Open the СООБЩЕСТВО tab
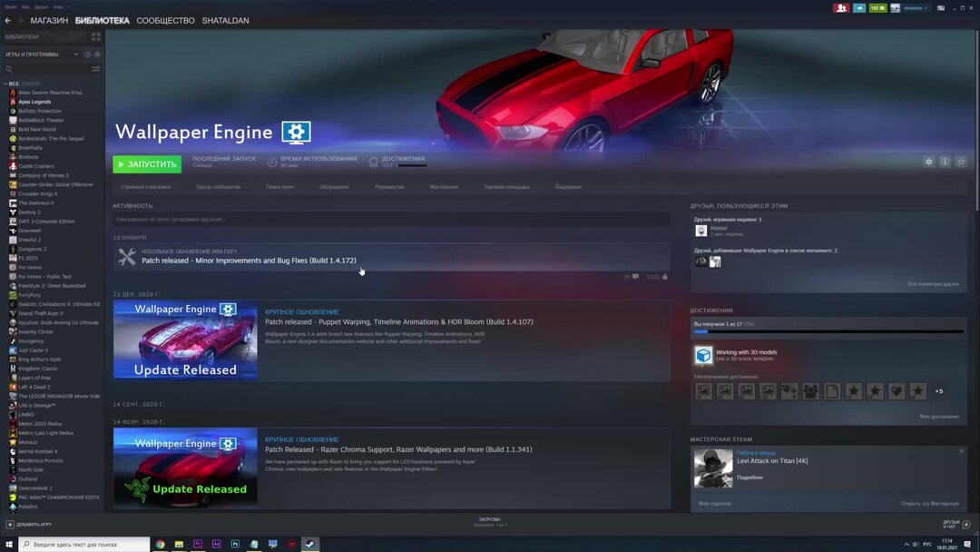Viewport: 980px width, 552px height. [166, 21]
